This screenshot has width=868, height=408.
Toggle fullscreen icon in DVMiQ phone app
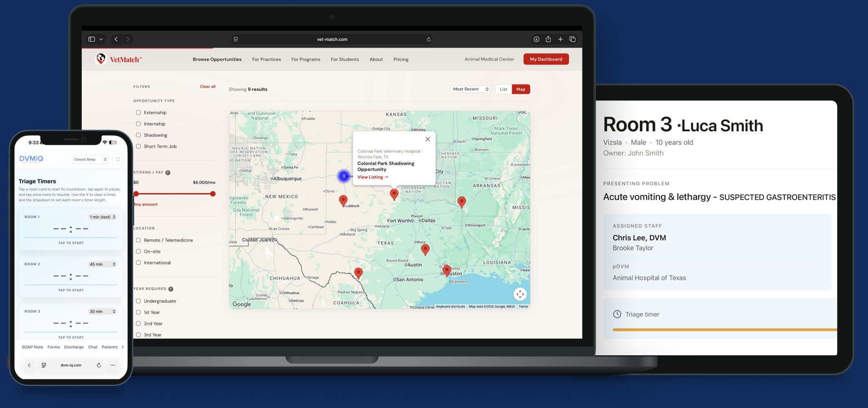[x=118, y=159]
